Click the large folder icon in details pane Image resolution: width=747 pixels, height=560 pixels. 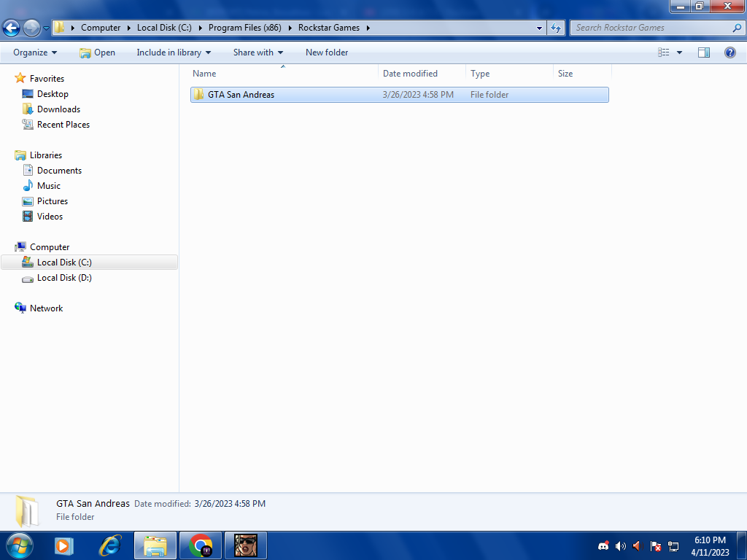click(27, 511)
